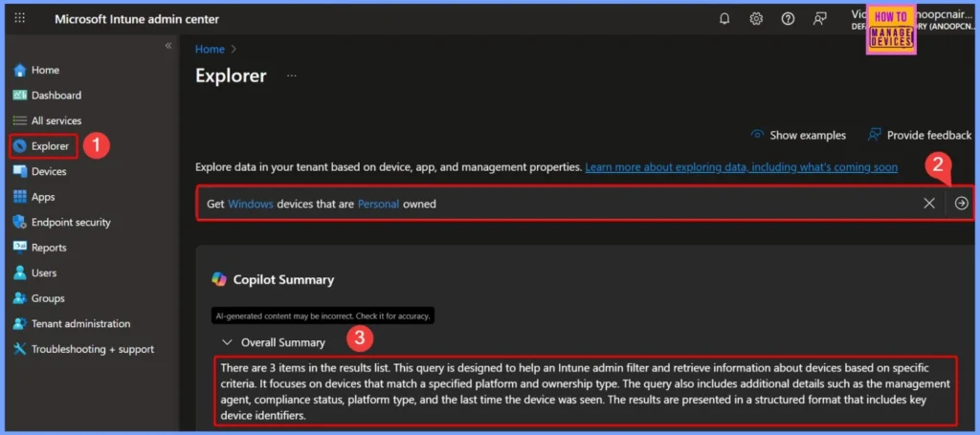Click the Personal token in query
Viewport: 980px width, 435px height.
click(x=378, y=204)
